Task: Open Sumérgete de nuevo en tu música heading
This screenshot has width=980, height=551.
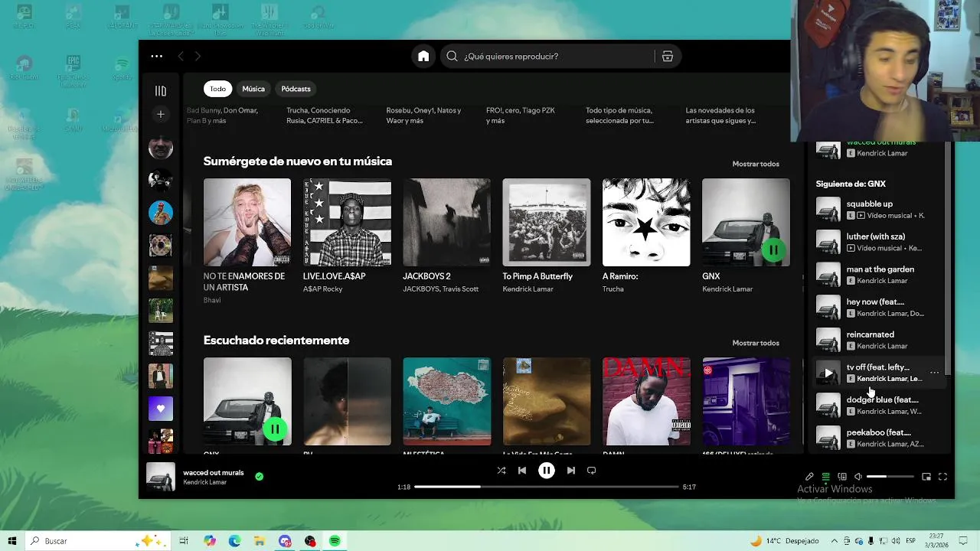Action: point(298,161)
